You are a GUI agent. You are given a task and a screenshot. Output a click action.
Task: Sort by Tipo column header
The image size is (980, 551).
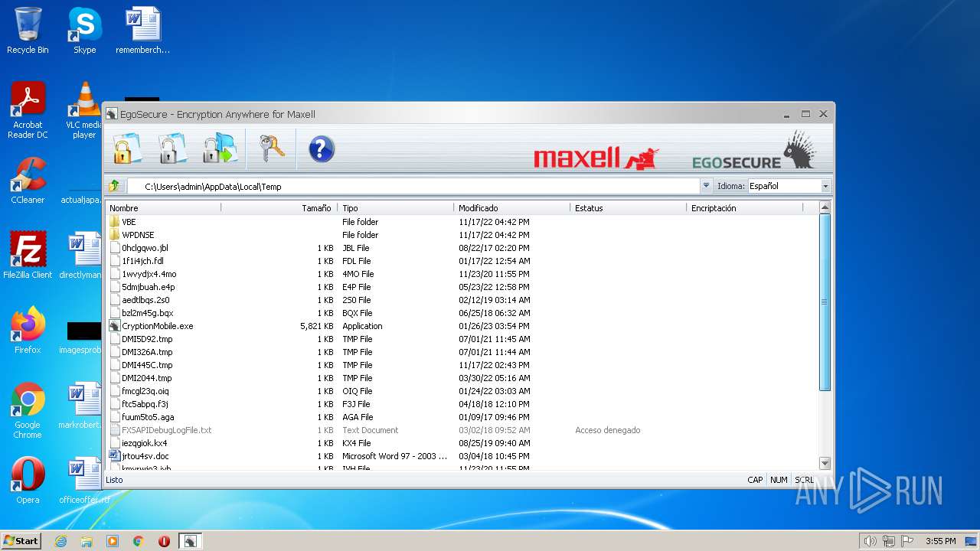coord(396,208)
